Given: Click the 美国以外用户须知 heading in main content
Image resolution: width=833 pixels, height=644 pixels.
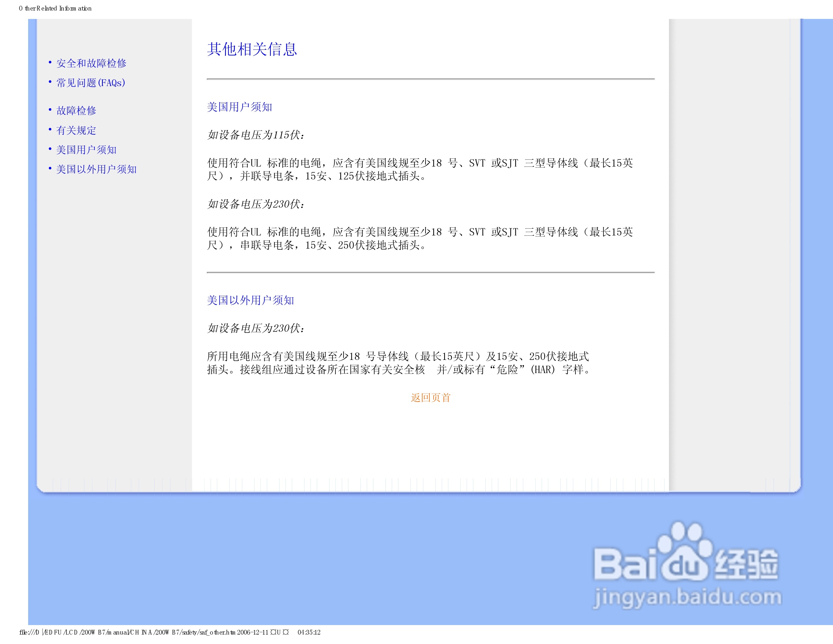Looking at the screenshot, I should tap(250, 301).
